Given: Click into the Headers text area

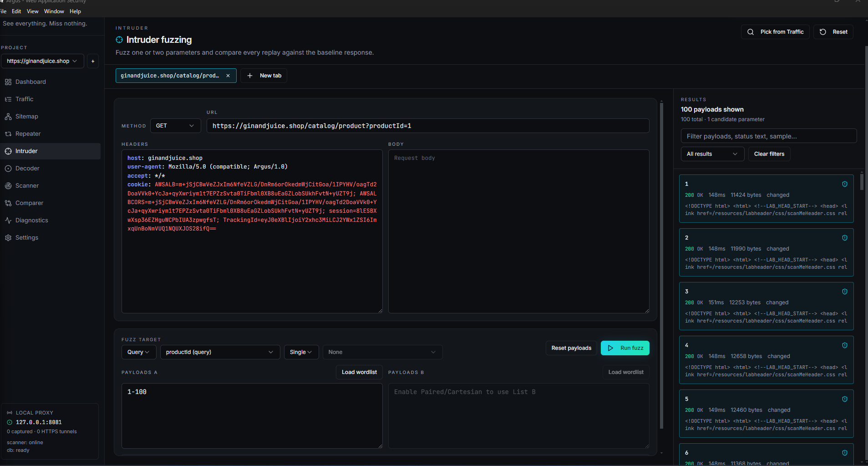Looking at the screenshot, I should click(x=252, y=231).
